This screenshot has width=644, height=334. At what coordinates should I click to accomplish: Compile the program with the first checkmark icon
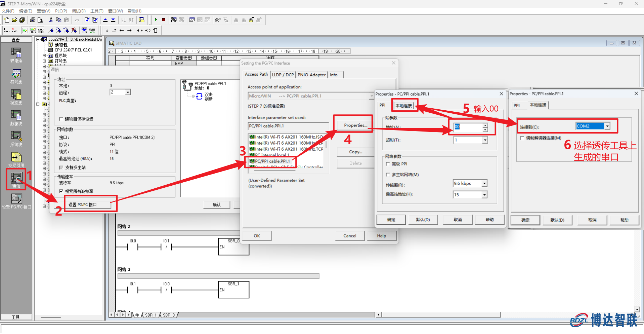pyautogui.click(x=87, y=20)
